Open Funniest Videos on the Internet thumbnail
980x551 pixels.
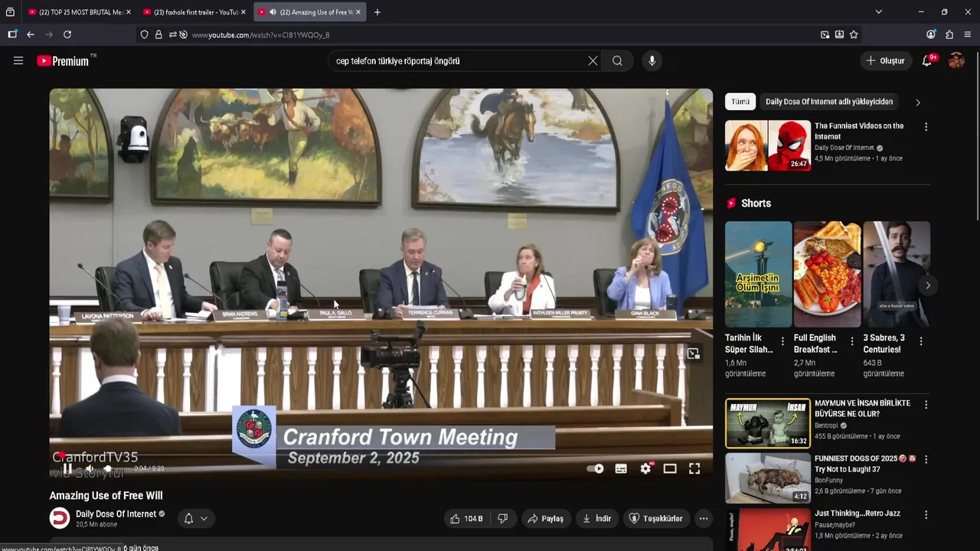coord(768,145)
